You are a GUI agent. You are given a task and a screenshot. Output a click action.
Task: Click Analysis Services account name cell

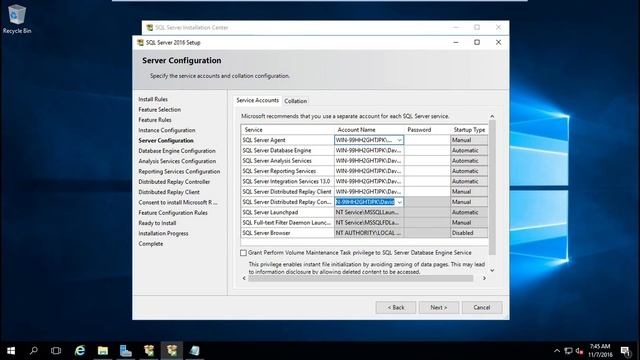369,161
